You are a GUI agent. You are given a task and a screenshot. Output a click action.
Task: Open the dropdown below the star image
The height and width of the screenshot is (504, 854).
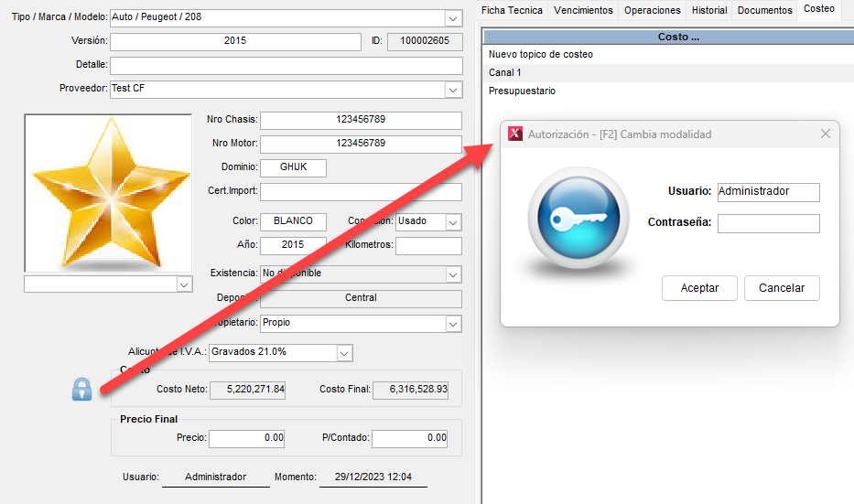click(x=184, y=285)
